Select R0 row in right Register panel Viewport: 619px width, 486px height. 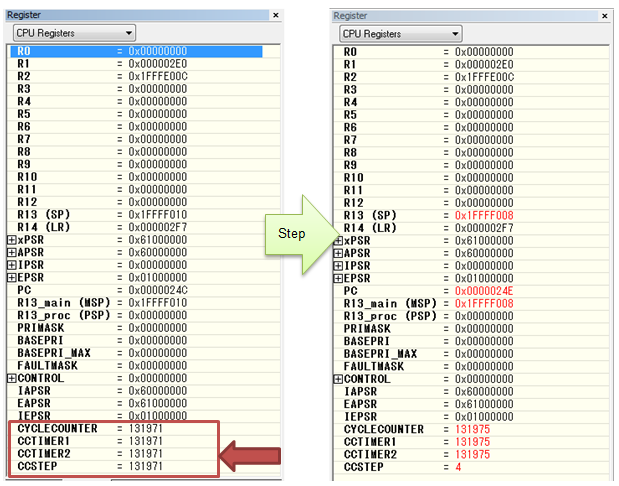tap(471, 52)
